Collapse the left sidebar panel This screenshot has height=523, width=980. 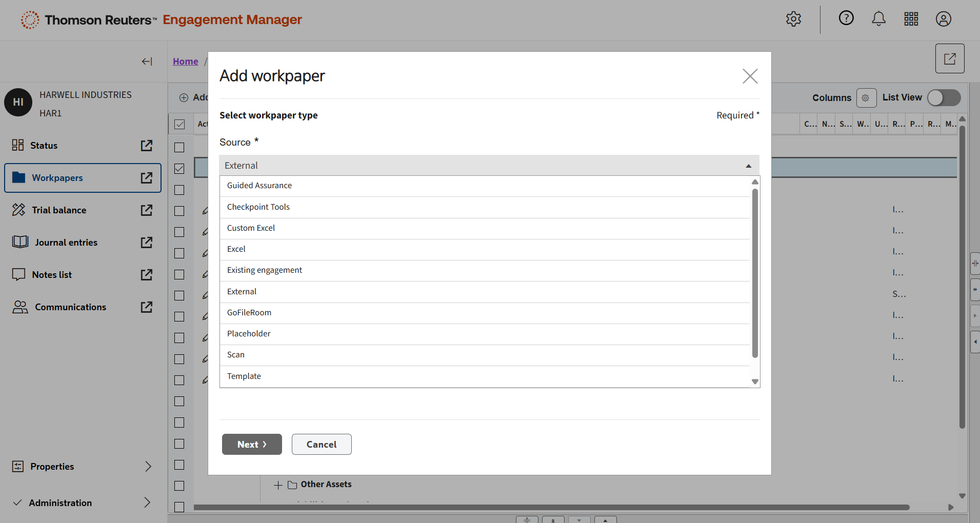pyautogui.click(x=147, y=62)
